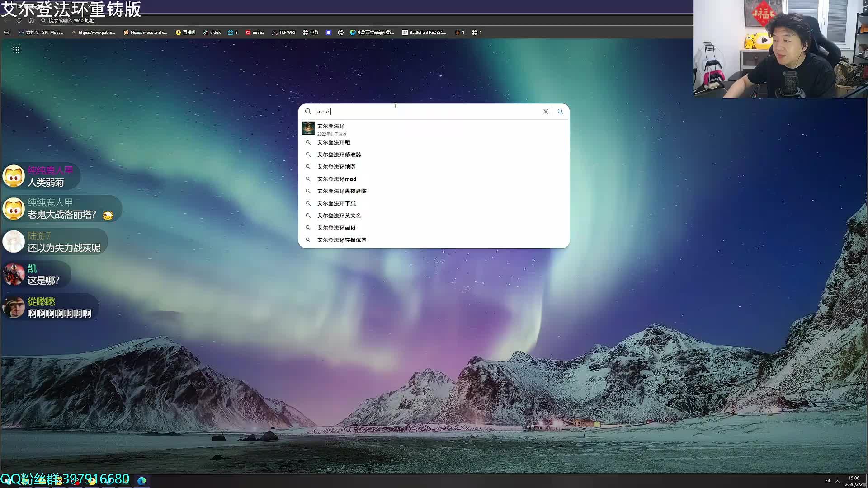
Task: Open the tiktok bookmark
Action: pyautogui.click(x=212, y=33)
